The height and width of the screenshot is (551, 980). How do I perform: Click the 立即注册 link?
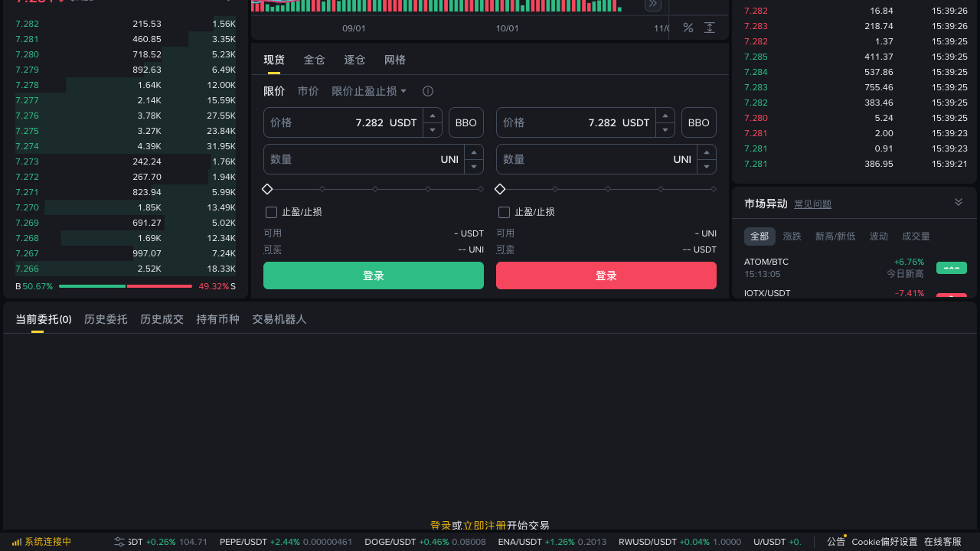click(x=485, y=526)
